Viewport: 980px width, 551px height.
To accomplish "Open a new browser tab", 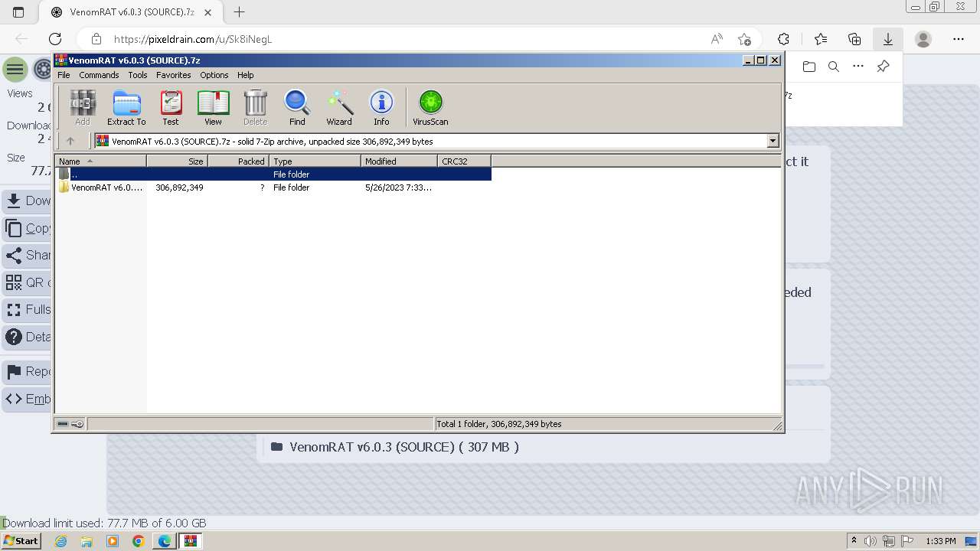I will [x=240, y=12].
